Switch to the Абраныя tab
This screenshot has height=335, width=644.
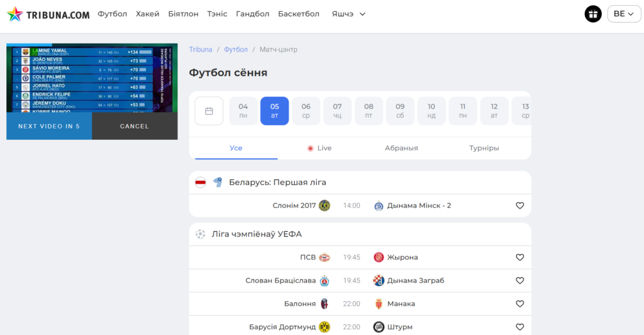(x=401, y=148)
